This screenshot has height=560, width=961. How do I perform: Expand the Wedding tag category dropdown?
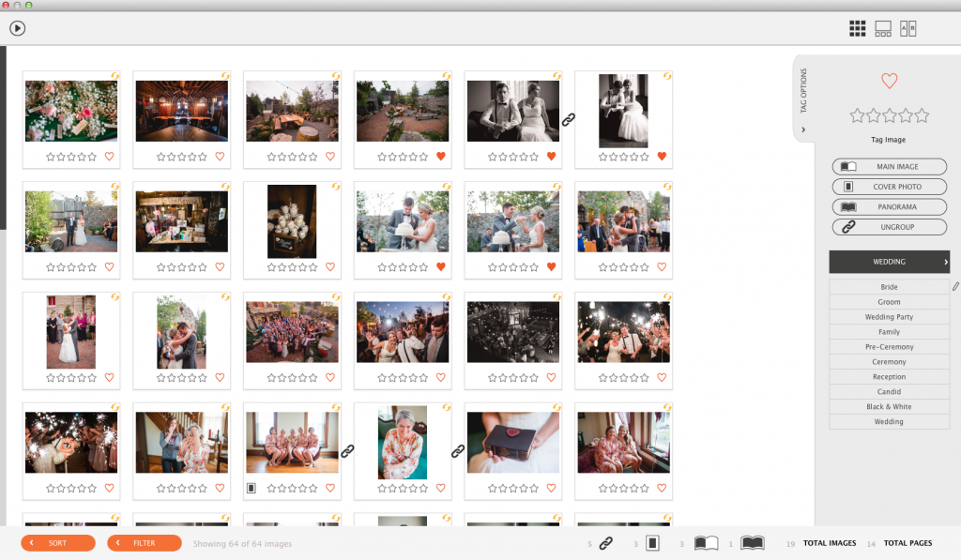tap(889, 262)
